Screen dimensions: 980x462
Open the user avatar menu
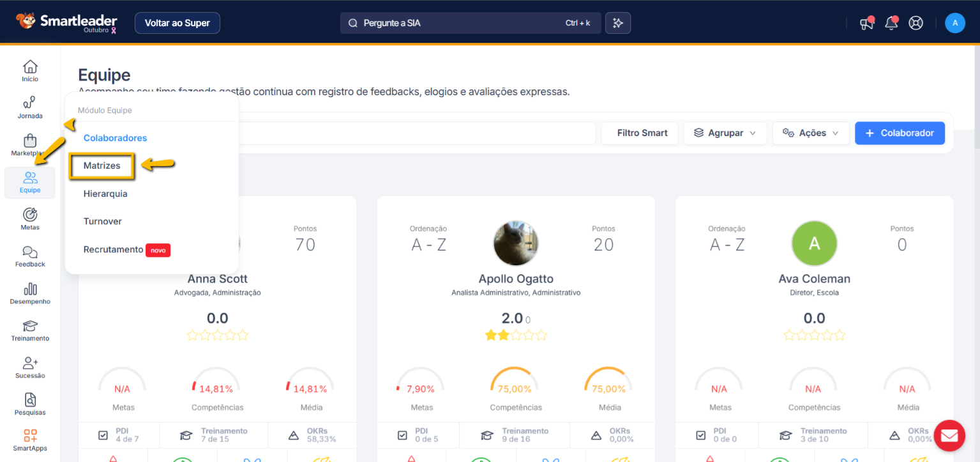(954, 23)
